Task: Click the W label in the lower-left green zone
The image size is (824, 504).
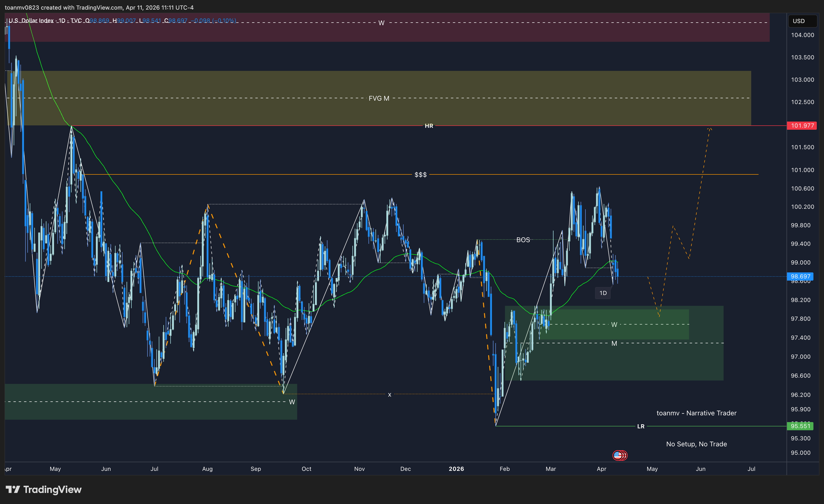Action: point(292,402)
